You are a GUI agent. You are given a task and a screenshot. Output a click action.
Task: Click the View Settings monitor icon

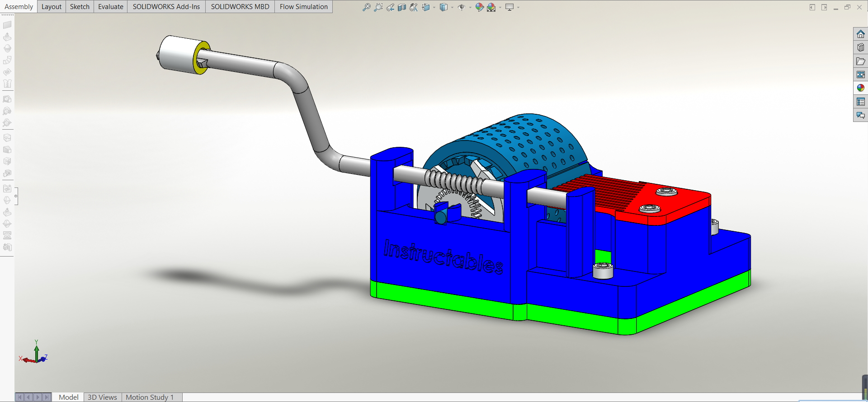point(509,7)
